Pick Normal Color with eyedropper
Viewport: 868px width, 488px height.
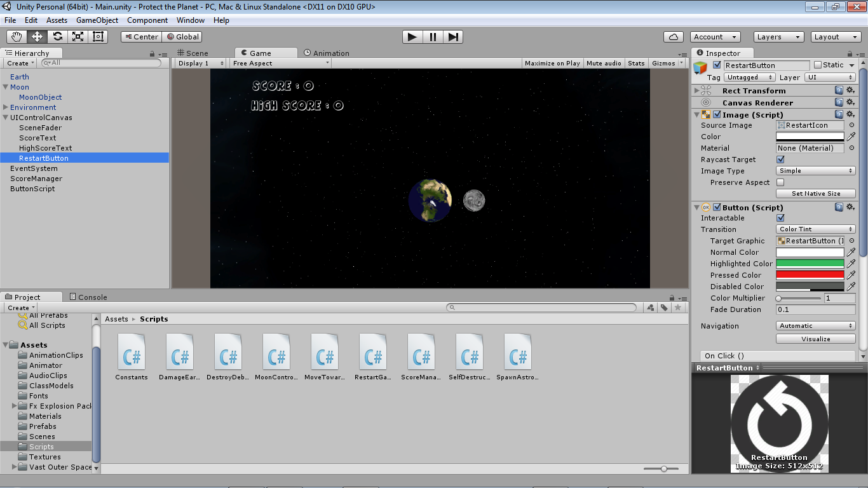coord(851,252)
